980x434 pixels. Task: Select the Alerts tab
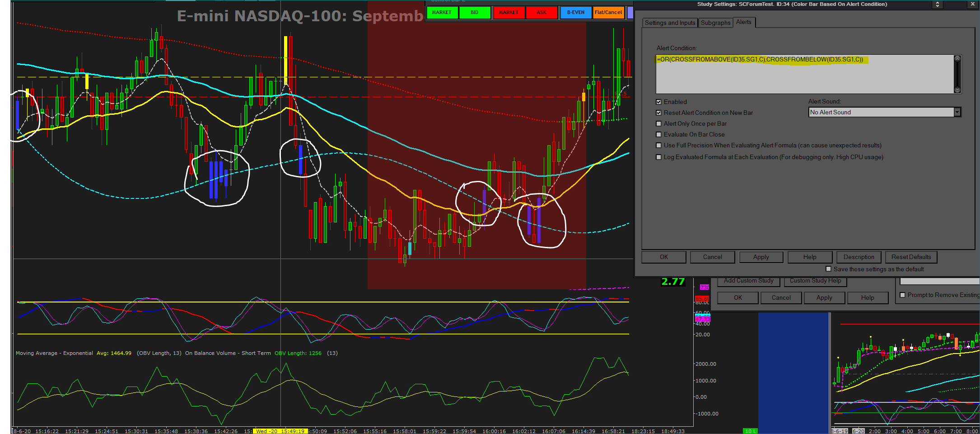click(744, 22)
